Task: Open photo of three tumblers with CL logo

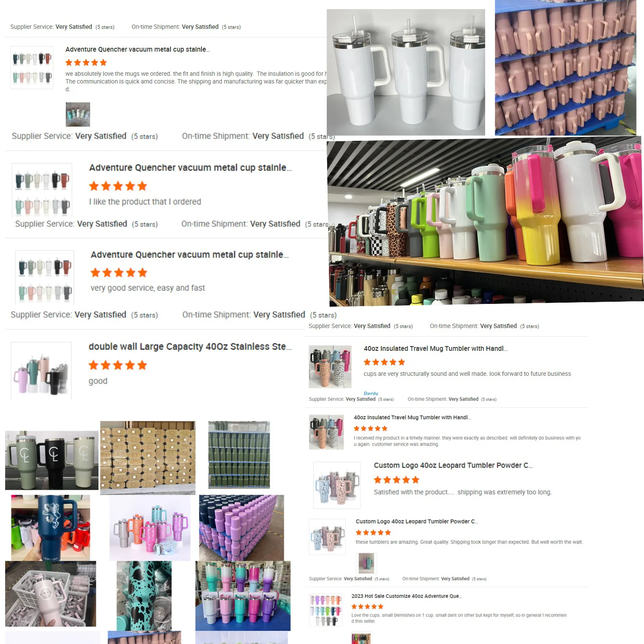Action: tap(52, 460)
